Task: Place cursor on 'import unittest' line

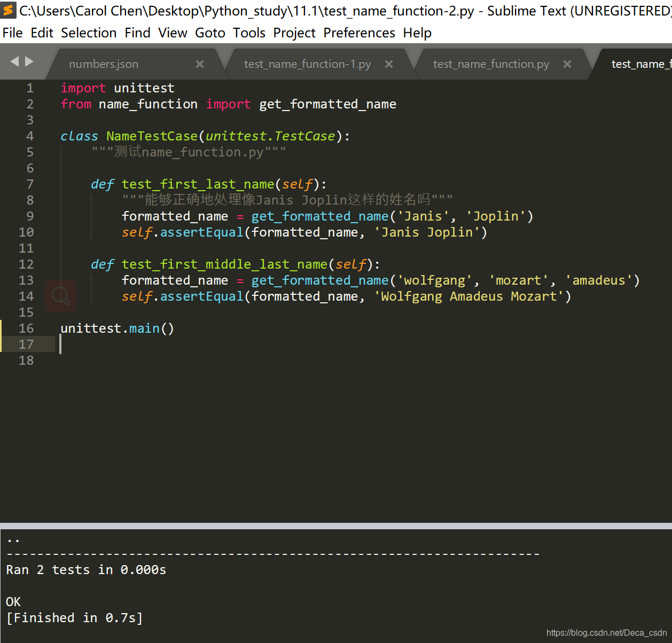Action: [x=118, y=88]
